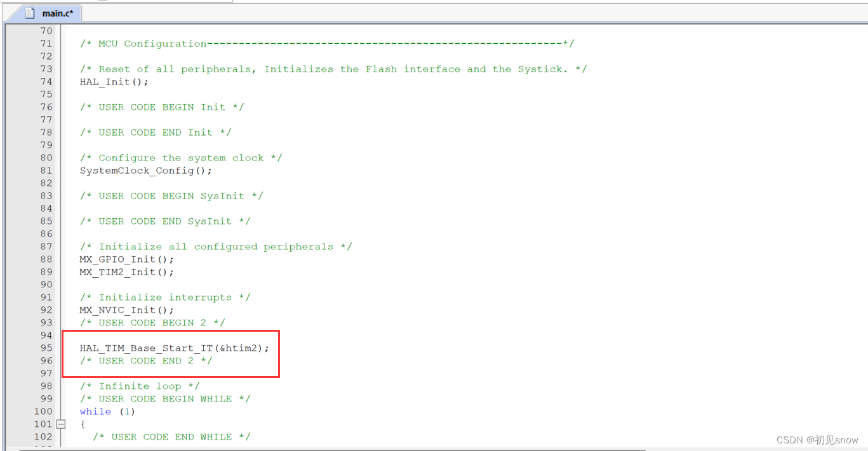This screenshot has height=451, width=868.
Task: Click the 'USER CODE END SysInit' comment
Action: pyautogui.click(x=165, y=221)
